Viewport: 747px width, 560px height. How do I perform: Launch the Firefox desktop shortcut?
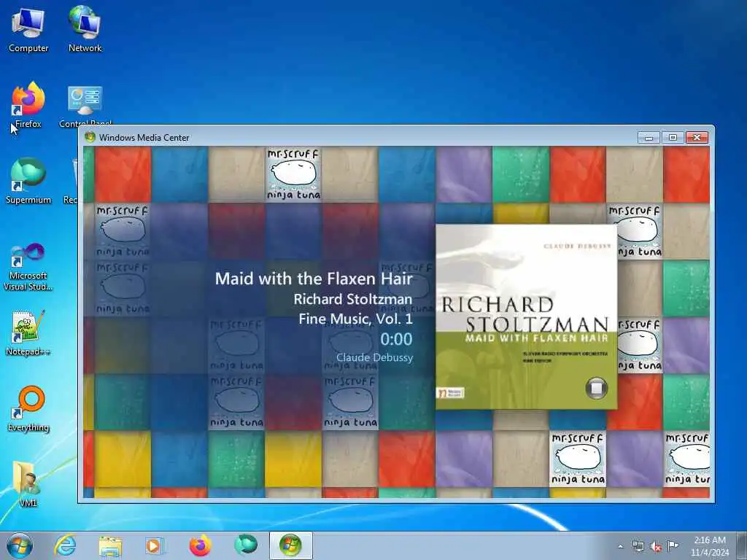coord(28,105)
